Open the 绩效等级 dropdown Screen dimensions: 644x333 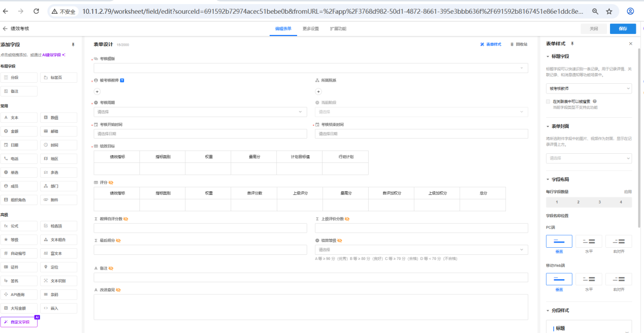click(421, 250)
